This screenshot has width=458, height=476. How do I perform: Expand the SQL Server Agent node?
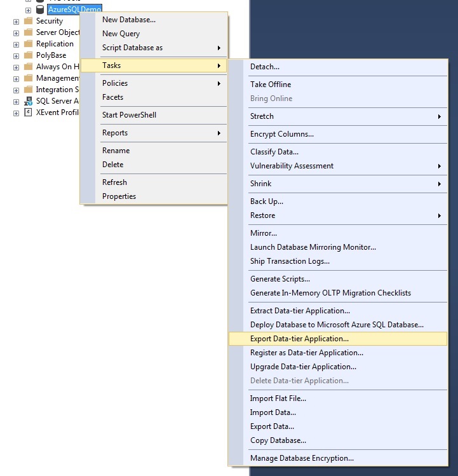(16, 102)
